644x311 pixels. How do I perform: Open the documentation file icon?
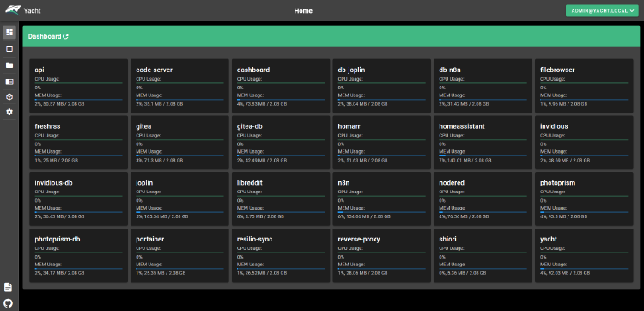[x=8, y=287]
